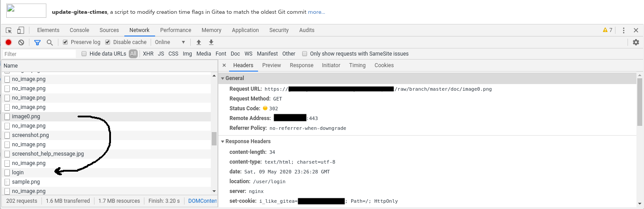Click the broken image thumbnail at page top

pyautogui.click(x=26, y=10)
